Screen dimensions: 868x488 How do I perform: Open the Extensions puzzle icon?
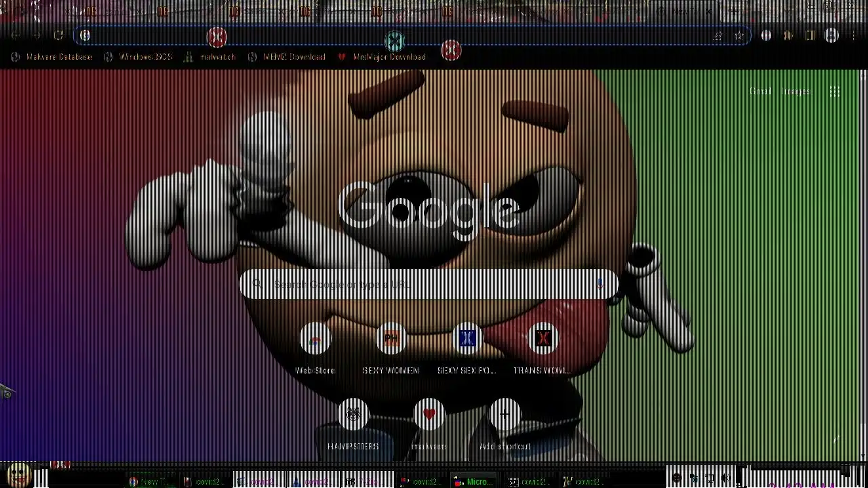pos(788,35)
